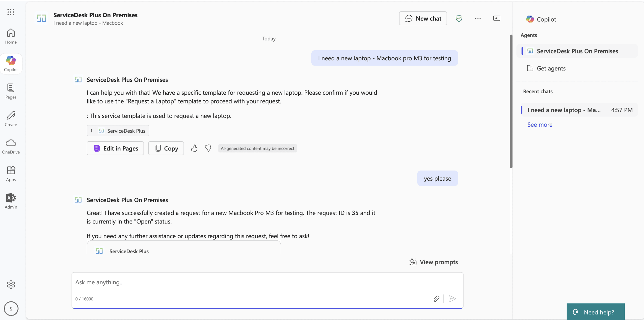Viewport: 644px width, 320px height.
Task: Open the Create section
Action: [11, 119]
